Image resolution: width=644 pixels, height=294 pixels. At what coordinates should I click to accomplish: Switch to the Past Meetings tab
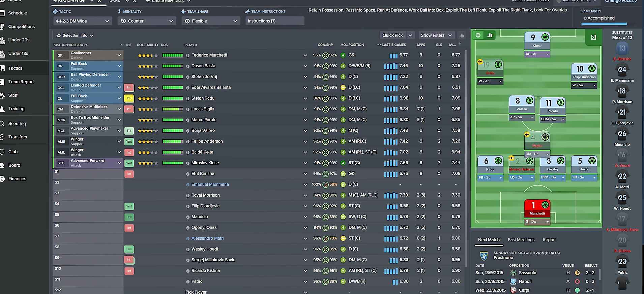521,240
